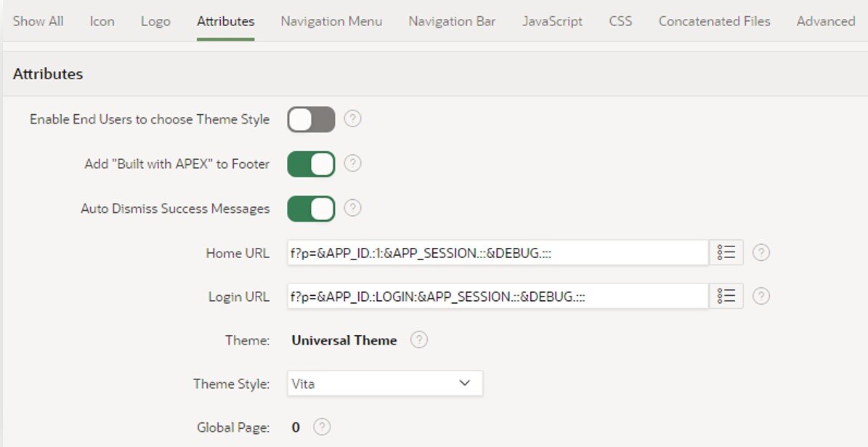Open help for Enable End Users Theme Style
The height and width of the screenshot is (447, 868).
[352, 118]
